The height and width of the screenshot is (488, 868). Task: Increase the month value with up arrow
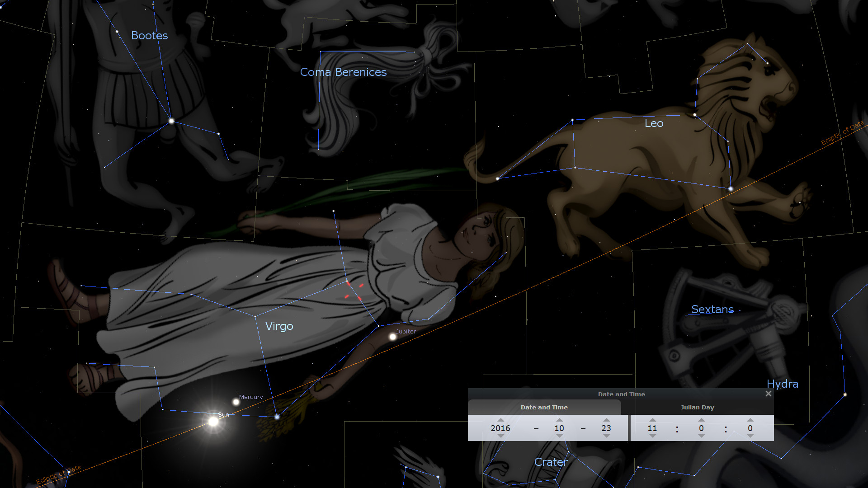(559, 420)
